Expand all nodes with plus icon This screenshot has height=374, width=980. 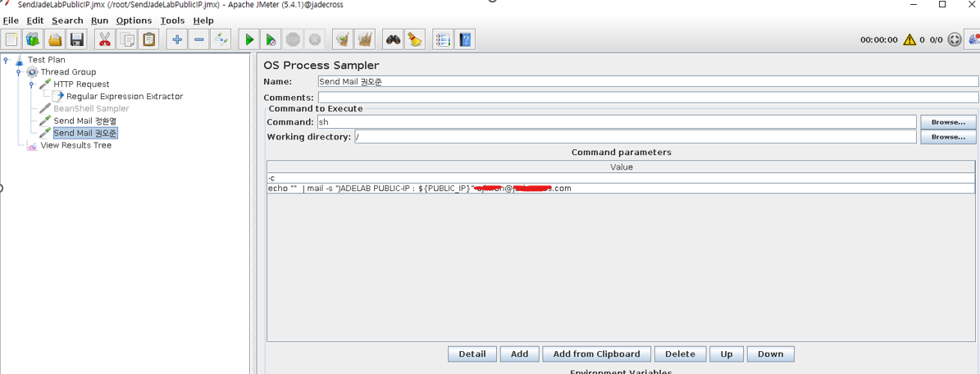pos(177,39)
